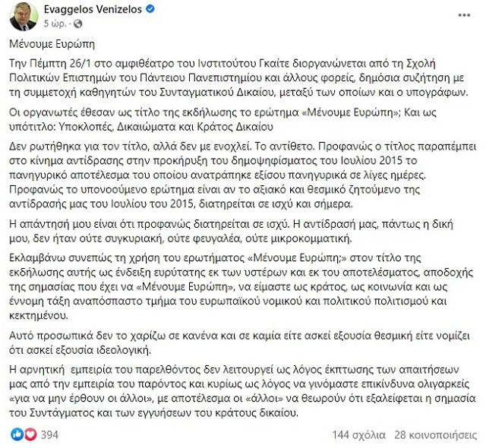This screenshot has width=486, height=448.
Task: View the '28 κοινοποιήσεις' shares
Action: click(434, 434)
